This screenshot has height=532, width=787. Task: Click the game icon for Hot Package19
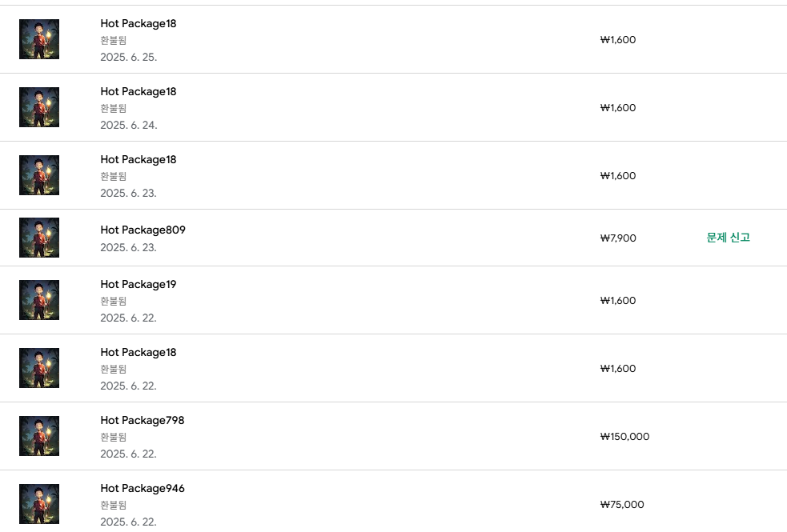pyautogui.click(x=39, y=300)
